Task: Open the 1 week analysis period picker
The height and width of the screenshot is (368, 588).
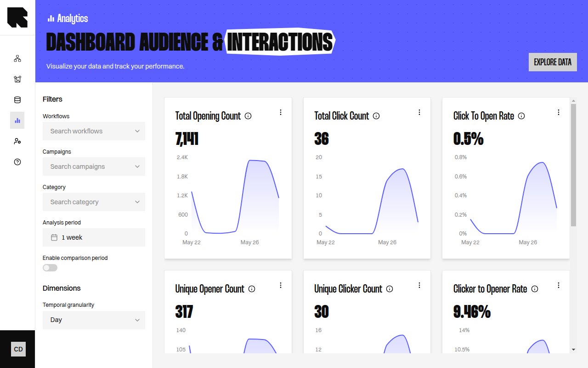Action: pos(94,237)
